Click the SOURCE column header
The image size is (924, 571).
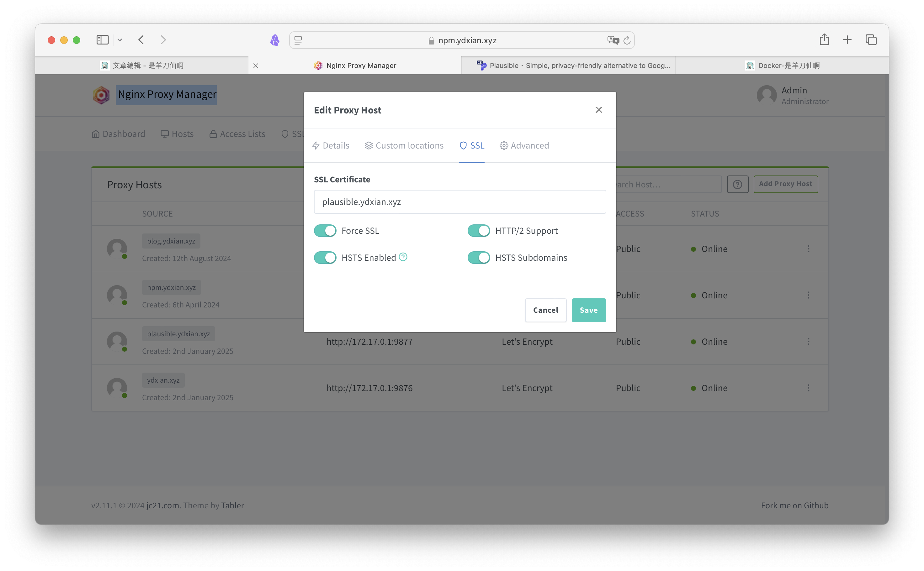point(157,214)
